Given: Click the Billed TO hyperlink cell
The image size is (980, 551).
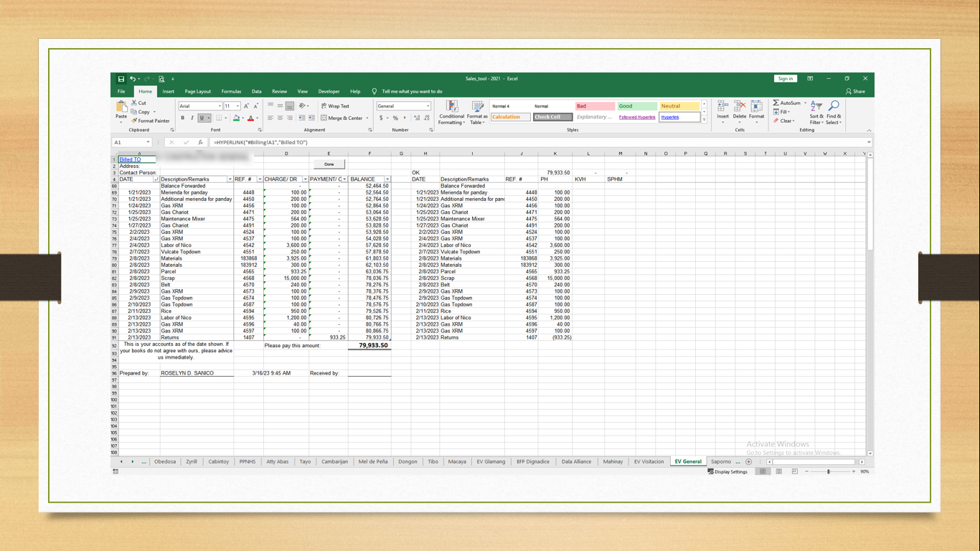Looking at the screenshot, I should 131,159.
